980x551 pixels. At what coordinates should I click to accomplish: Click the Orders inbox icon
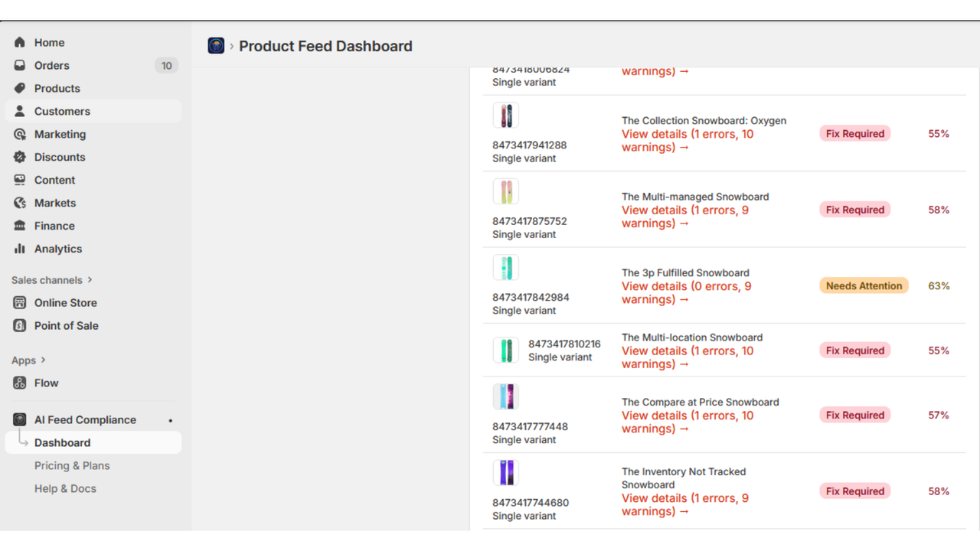(20, 65)
